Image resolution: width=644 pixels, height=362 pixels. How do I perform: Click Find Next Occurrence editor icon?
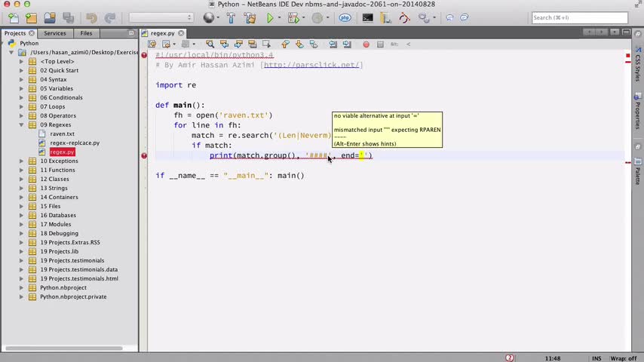coord(238,44)
